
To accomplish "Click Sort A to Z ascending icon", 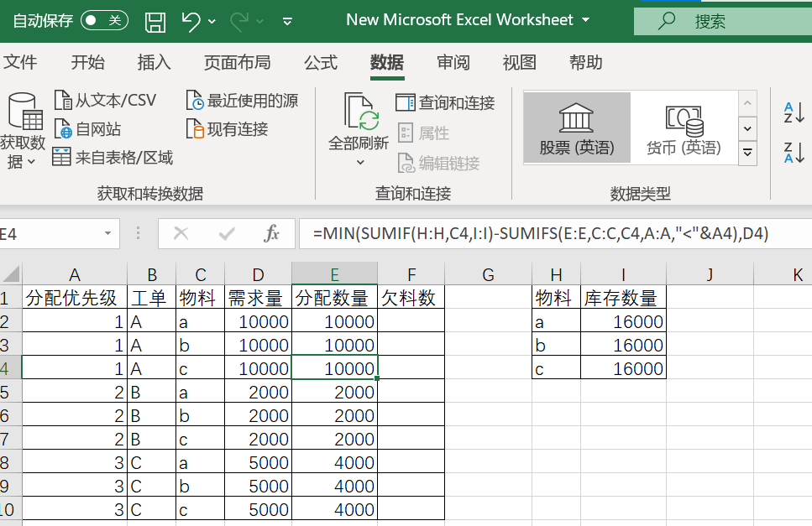I will tap(794, 112).
